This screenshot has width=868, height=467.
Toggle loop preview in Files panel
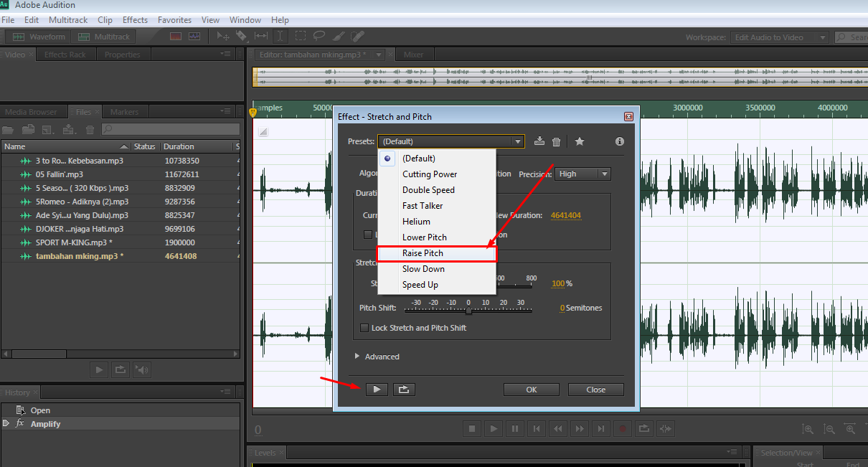121,369
